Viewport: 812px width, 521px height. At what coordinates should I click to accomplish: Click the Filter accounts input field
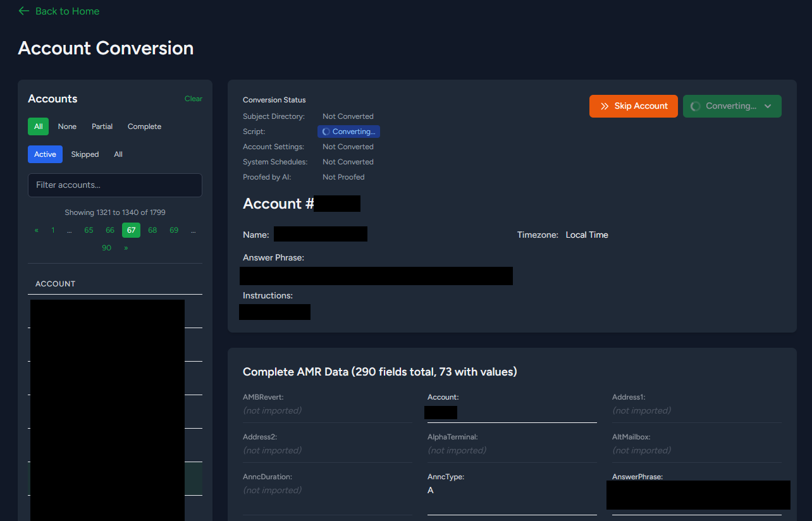(115, 185)
